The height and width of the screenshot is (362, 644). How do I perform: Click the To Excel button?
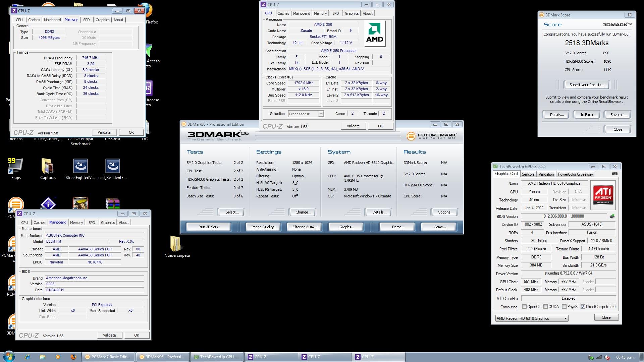pos(587,115)
